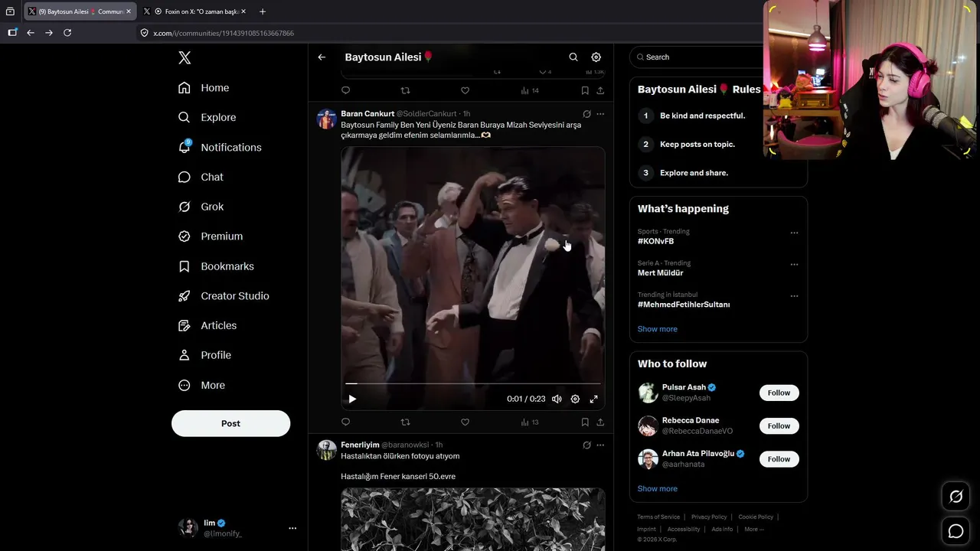Expand footer More link
The image size is (980, 551).
[753, 529]
